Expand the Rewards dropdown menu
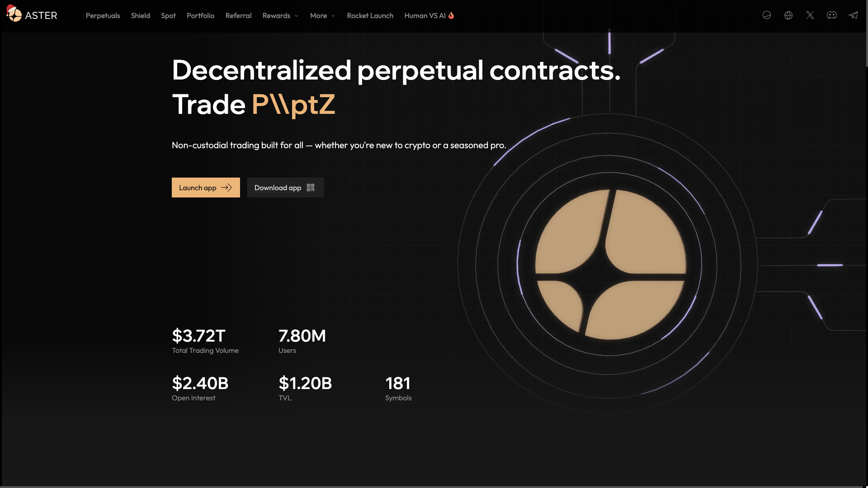 tap(280, 15)
